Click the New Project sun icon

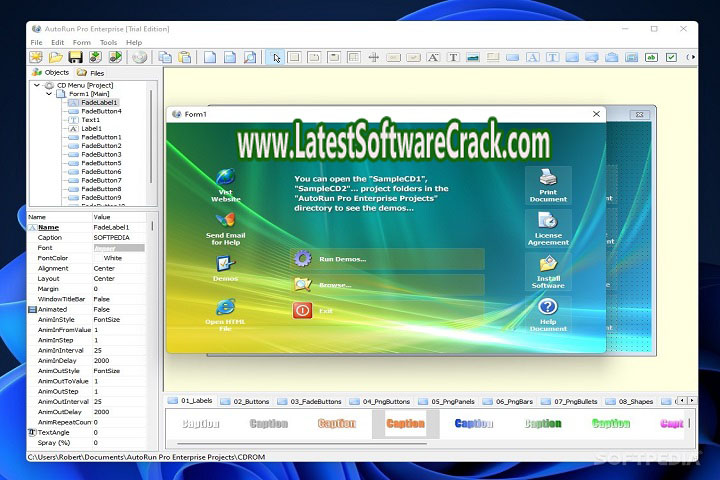click(36, 57)
